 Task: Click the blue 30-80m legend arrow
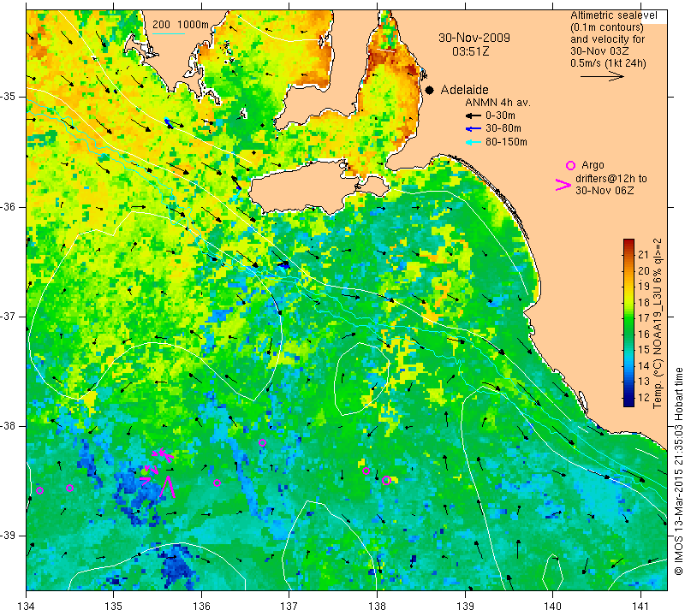pyautogui.click(x=473, y=129)
